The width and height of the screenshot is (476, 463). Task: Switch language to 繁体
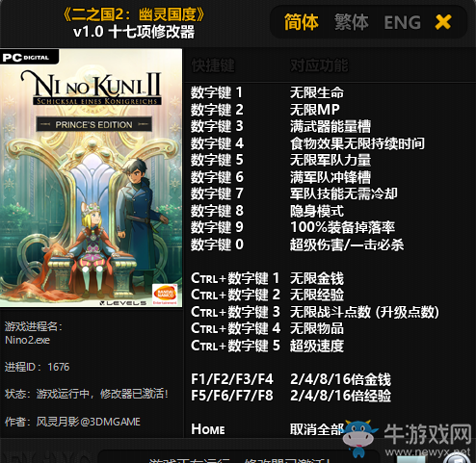pos(351,22)
